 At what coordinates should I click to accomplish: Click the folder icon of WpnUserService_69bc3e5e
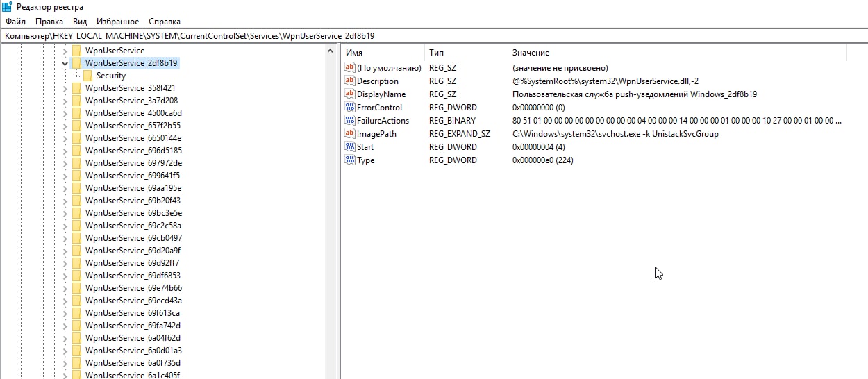click(x=76, y=213)
